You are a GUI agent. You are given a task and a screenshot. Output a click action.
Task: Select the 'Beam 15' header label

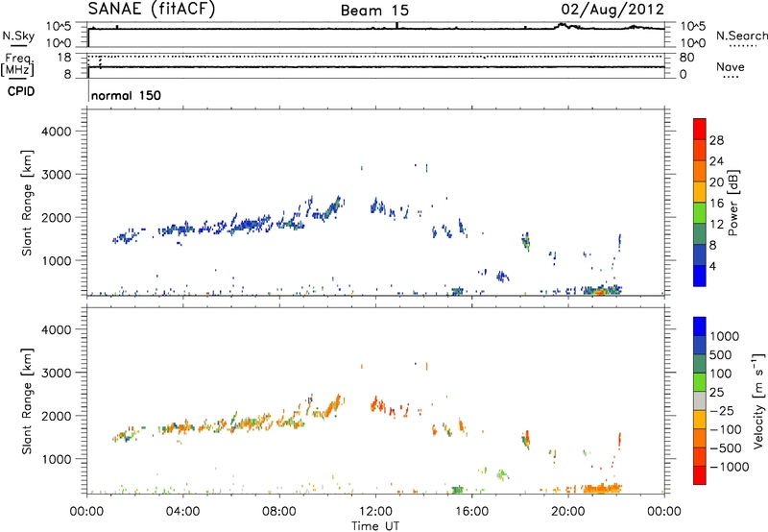pyautogui.click(x=374, y=11)
